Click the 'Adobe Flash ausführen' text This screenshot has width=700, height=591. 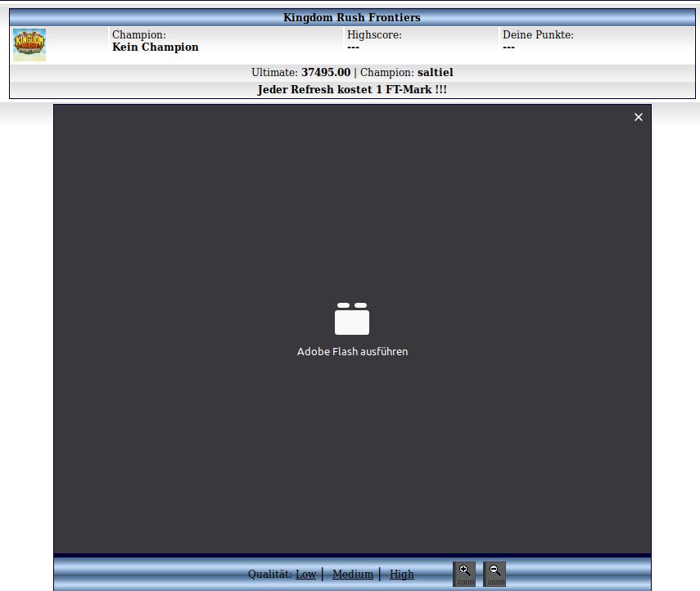pyautogui.click(x=352, y=352)
